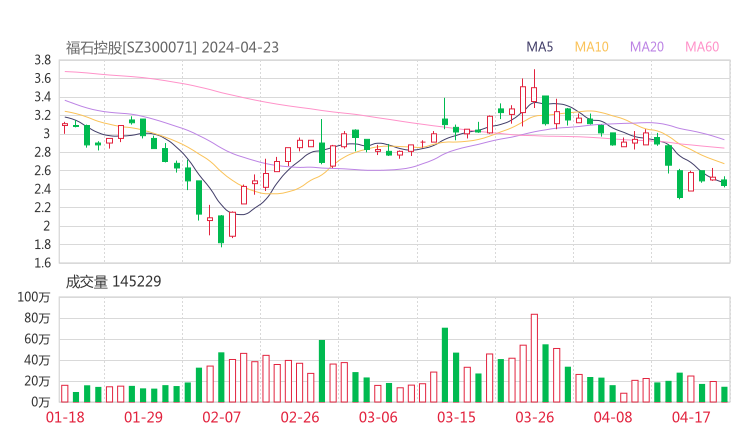Click the 02-07 date axis label
The width and height of the screenshot is (740, 440).
coord(221,417)
